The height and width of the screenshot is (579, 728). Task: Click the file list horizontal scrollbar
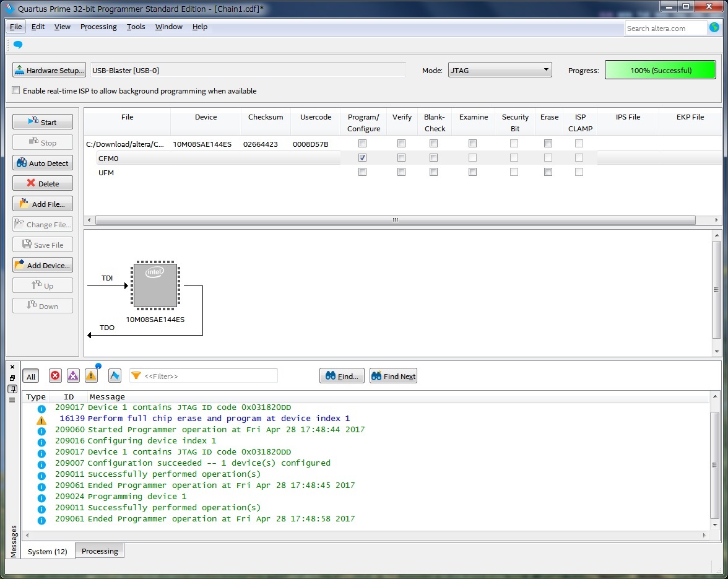coord(395,220)
